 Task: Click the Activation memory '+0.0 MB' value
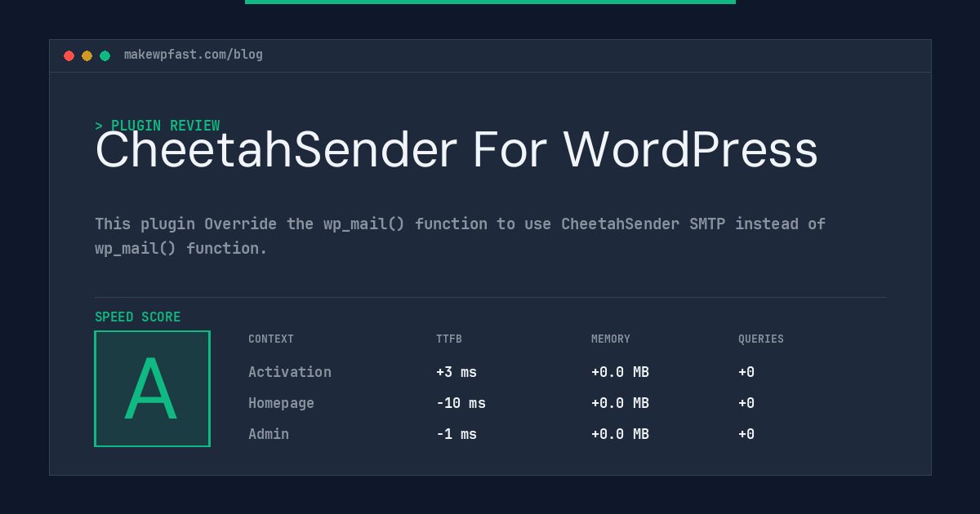620,372
